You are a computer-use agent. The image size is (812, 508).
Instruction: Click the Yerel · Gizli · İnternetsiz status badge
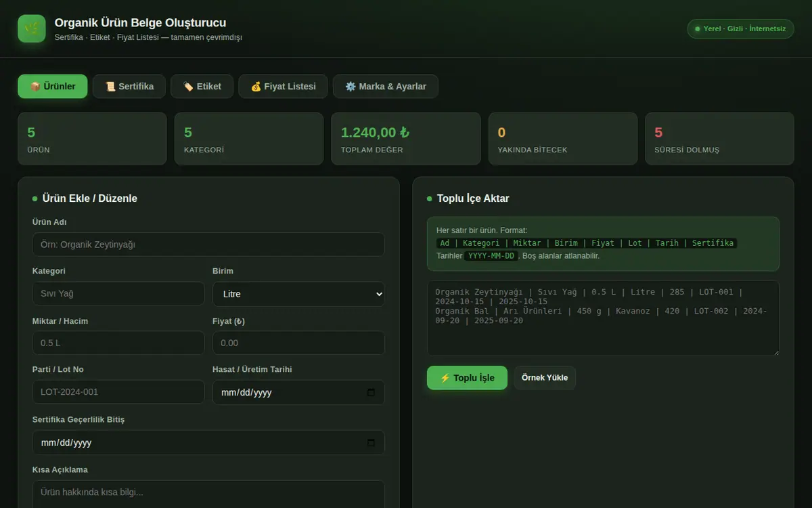coord(740,28)
